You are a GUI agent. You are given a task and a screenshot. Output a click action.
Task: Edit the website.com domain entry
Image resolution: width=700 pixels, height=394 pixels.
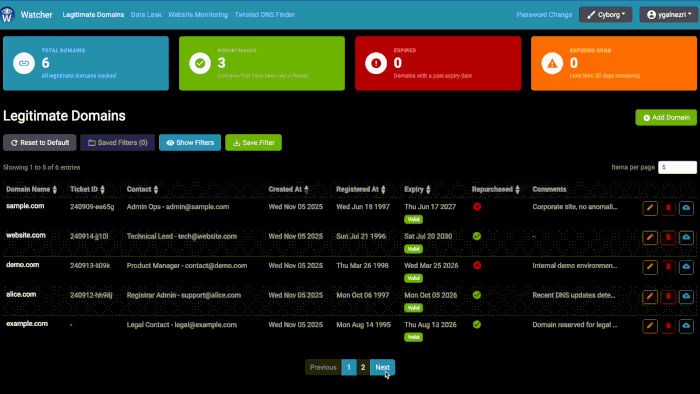650,237
